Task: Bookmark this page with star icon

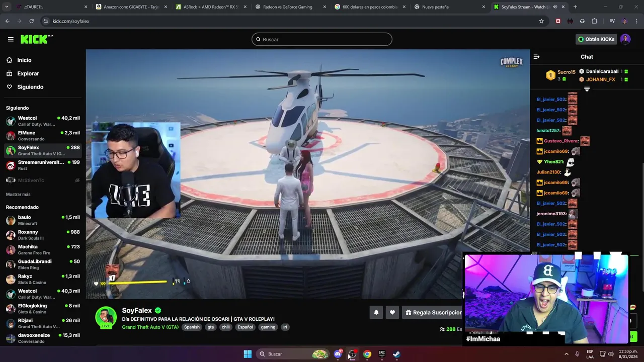Action: [x=541, y=21]
